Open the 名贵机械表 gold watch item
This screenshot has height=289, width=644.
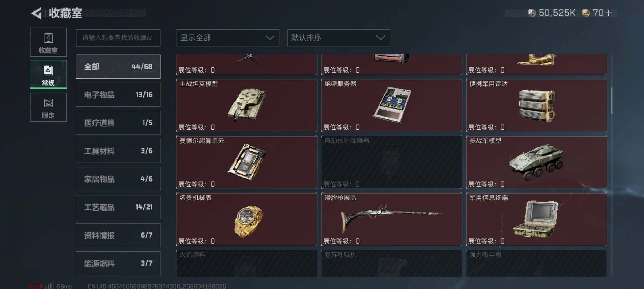pyautogui.click(x=247, y=219)
